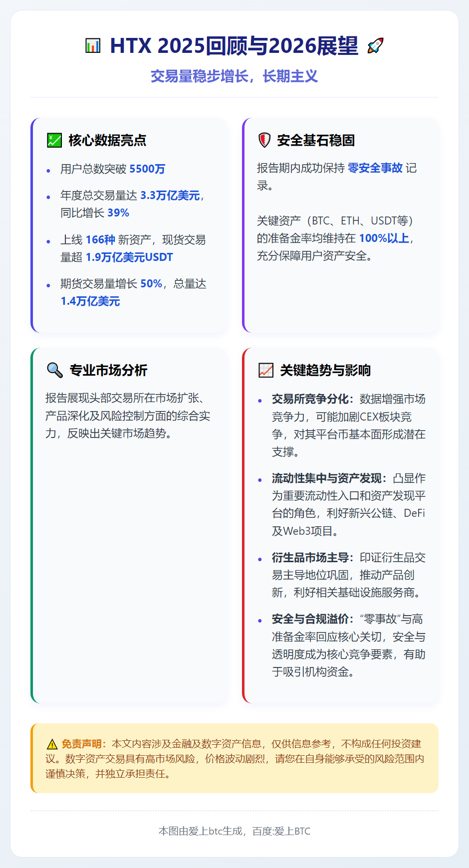Click the footer text 百度:爱上BTC
Image resolution: width=469 pixels, height=868 pixels.
tap(281, 831)
